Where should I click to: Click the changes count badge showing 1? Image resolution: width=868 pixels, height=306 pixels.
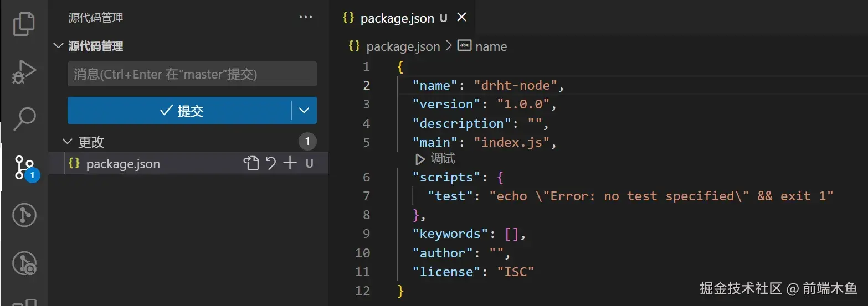point(307,141)
